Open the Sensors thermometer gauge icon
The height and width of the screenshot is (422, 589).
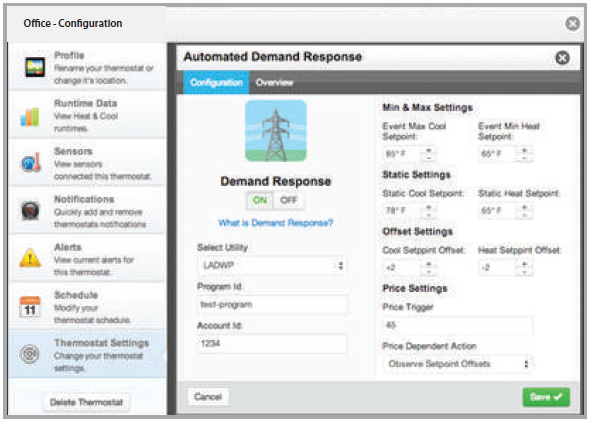pyautogui.click(x=31, y=163)
